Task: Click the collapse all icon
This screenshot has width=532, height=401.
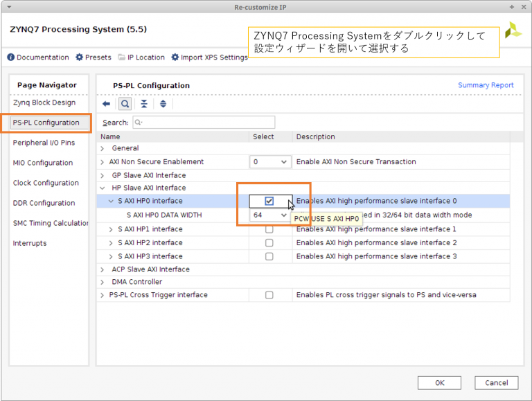Action: pyautogui.click(x=144, y=104)
